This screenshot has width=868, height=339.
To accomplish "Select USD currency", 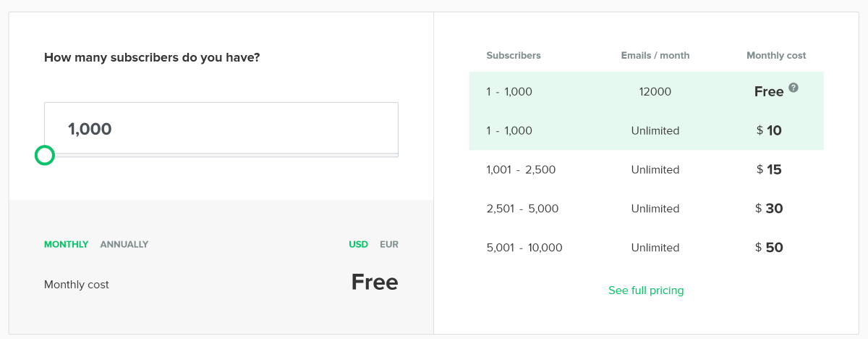I will tap(359, 244).
